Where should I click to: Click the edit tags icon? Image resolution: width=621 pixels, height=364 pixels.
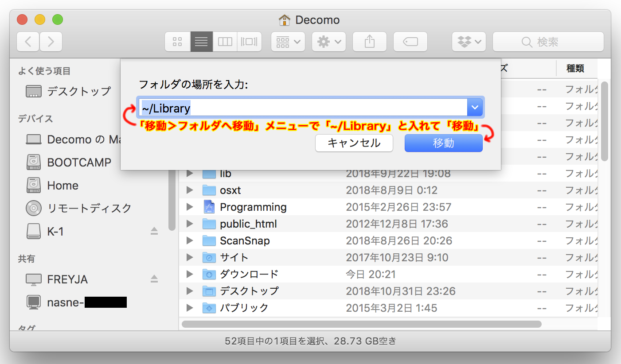[x=410, y=42]
